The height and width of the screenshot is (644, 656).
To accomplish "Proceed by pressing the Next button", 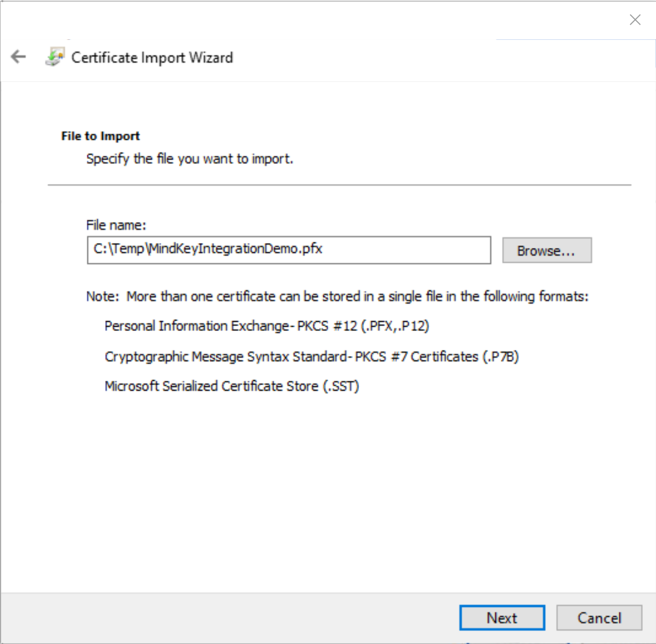I will (501, 618).
